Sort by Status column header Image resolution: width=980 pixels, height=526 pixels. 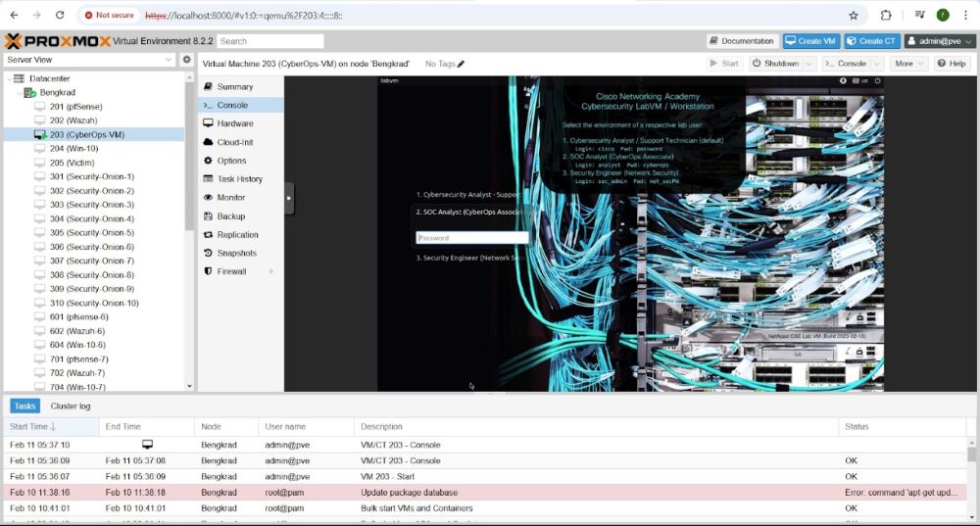click(903, 427)
